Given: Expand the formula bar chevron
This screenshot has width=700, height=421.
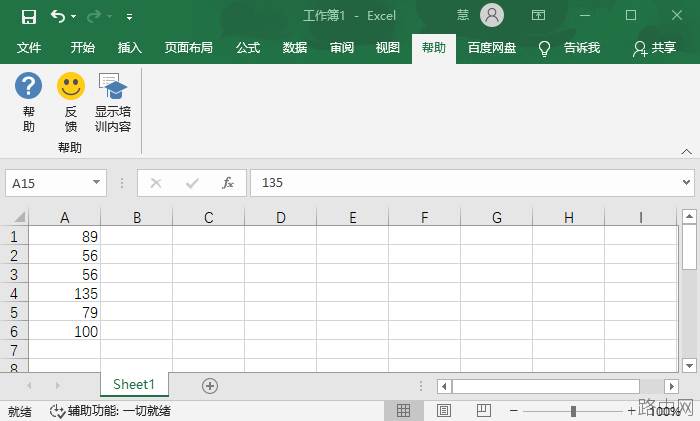Looking at the screenshot, I should [x=686, y=182].
